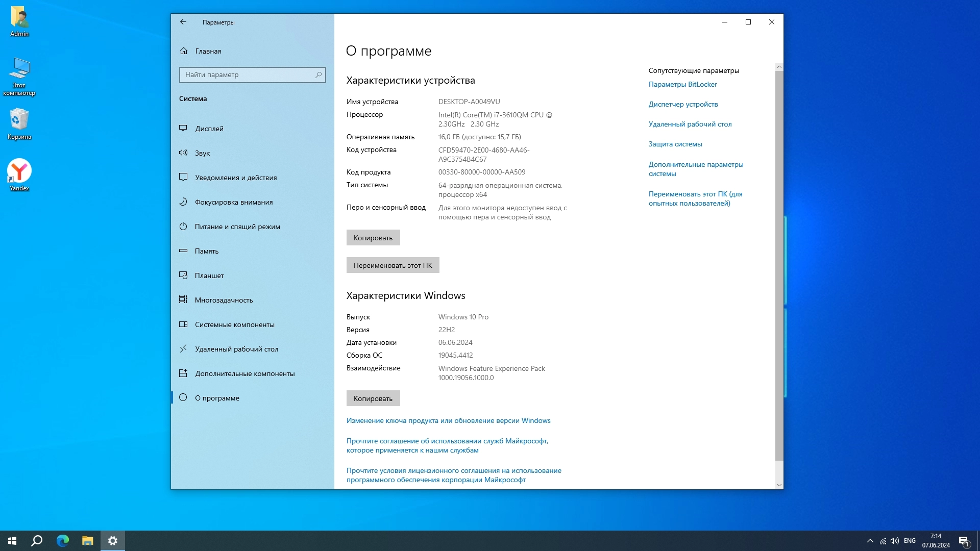Click in the Найти параметр search field
Viewport: 980px width, 551px height.
(248, 75)
